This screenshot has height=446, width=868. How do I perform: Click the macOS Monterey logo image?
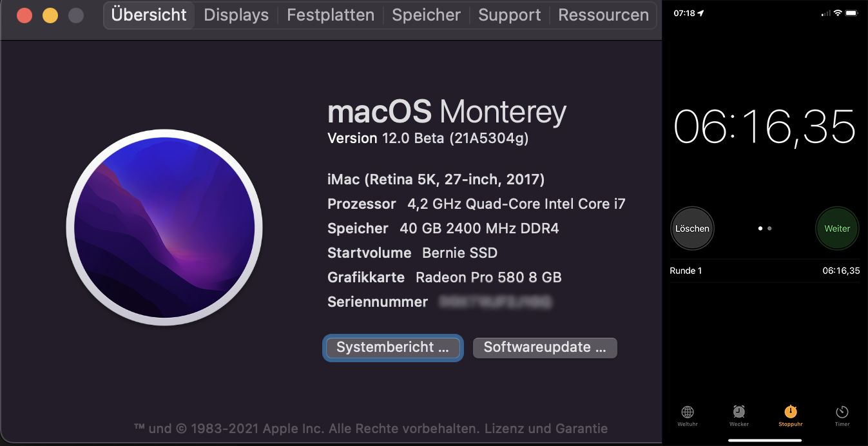(164, 228)
